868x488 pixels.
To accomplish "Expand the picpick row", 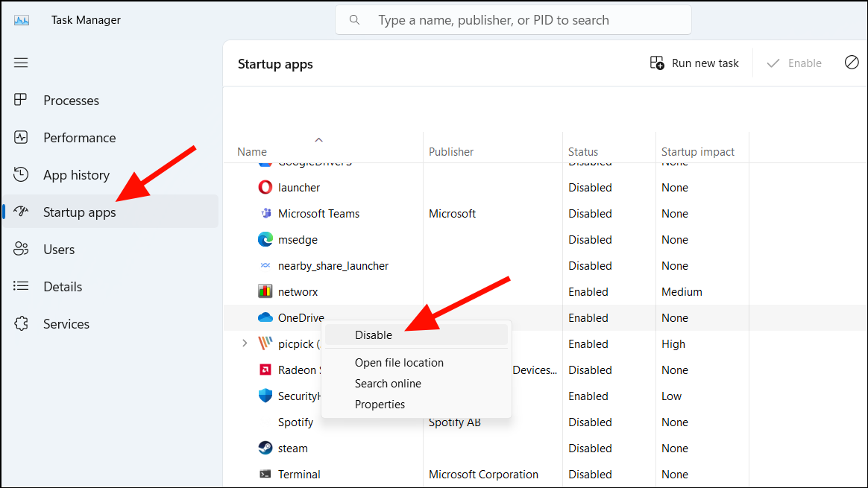I will click(x=245, y=343).
